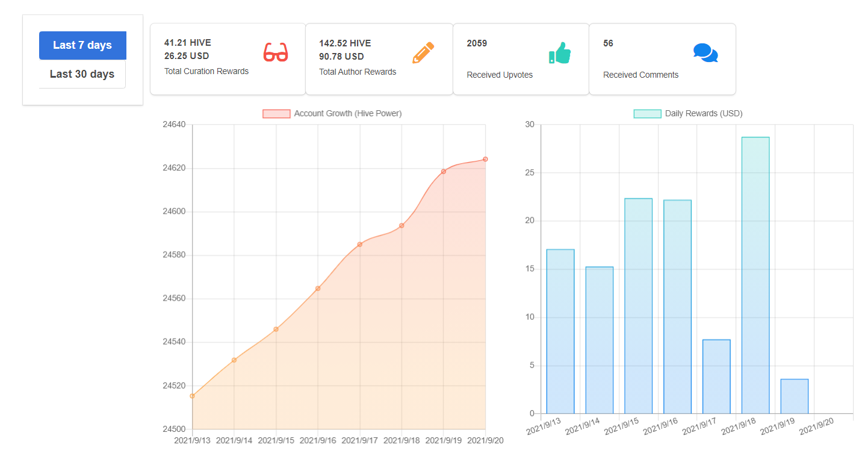Image resolution: width=868 pixels, height=459 pixels.
Task: Click the Account Growth (Hive Power) legend label
Action: [x=348, y=114]
